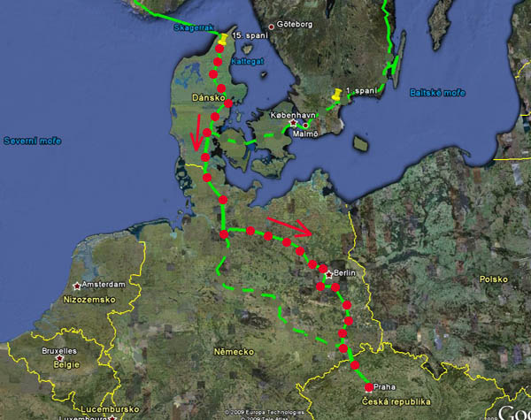Click the yellow pushpin labeled 1. spani
The height and width of the screenshot is (420, 531).
(x=336, y=94)
